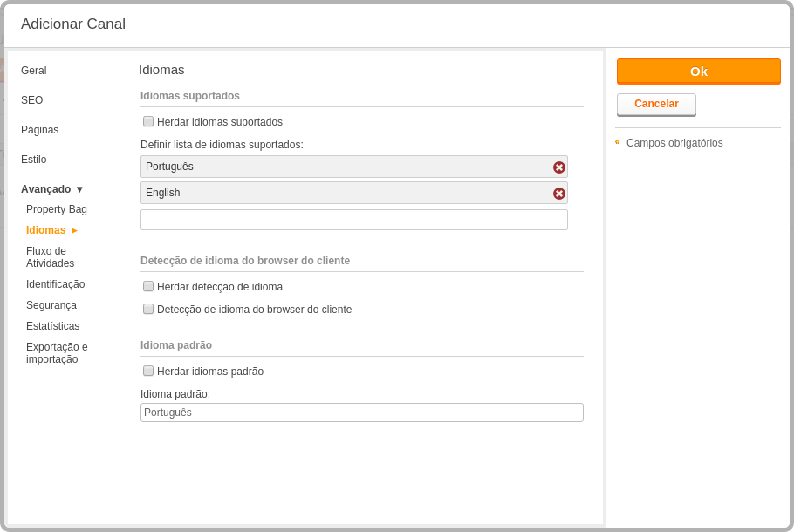Viewport: 794px width, 532px height.
Task: Confirm with the orange Ok button
Action: click(x=698, y=72)
